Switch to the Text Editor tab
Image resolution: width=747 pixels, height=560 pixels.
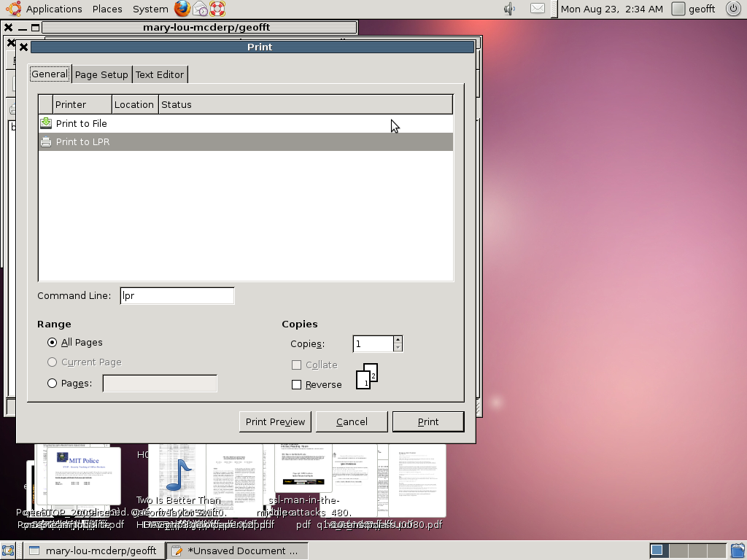pyautogui.click(x=160, y=74)
